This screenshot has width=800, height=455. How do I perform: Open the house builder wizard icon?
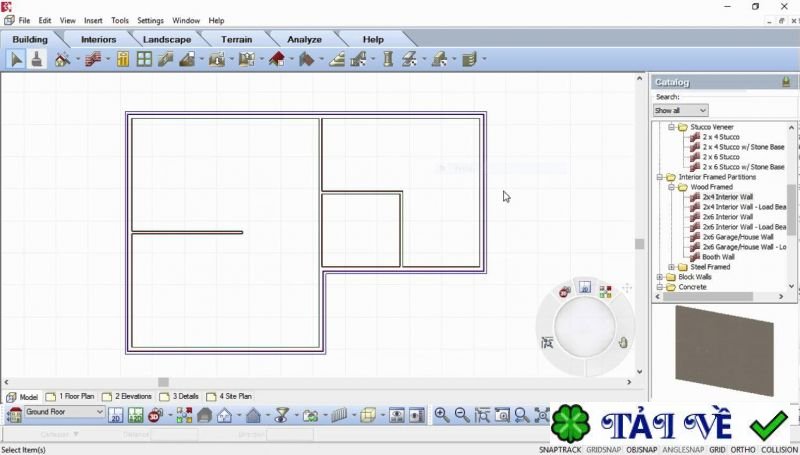tap(63, 59)
